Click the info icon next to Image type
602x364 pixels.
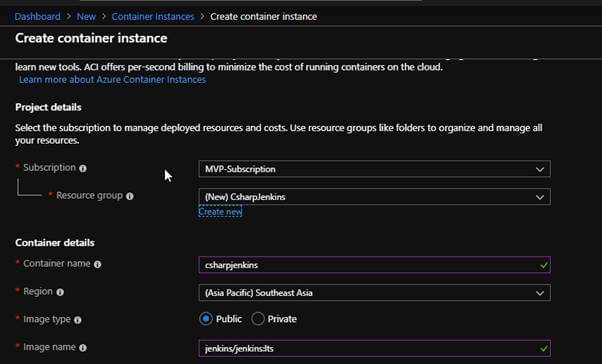click(x=78, y=320)
